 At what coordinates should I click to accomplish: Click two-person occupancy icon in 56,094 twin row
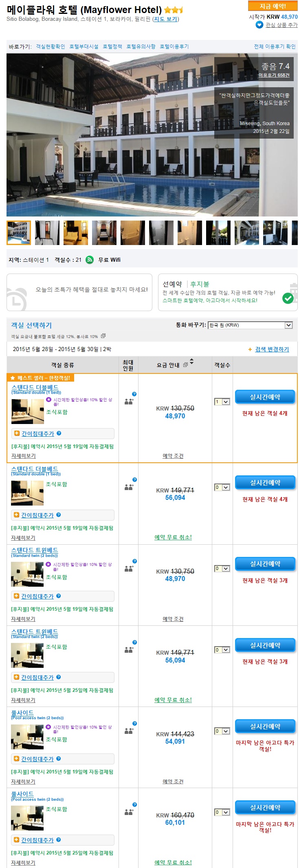click(x=129, y=649)
